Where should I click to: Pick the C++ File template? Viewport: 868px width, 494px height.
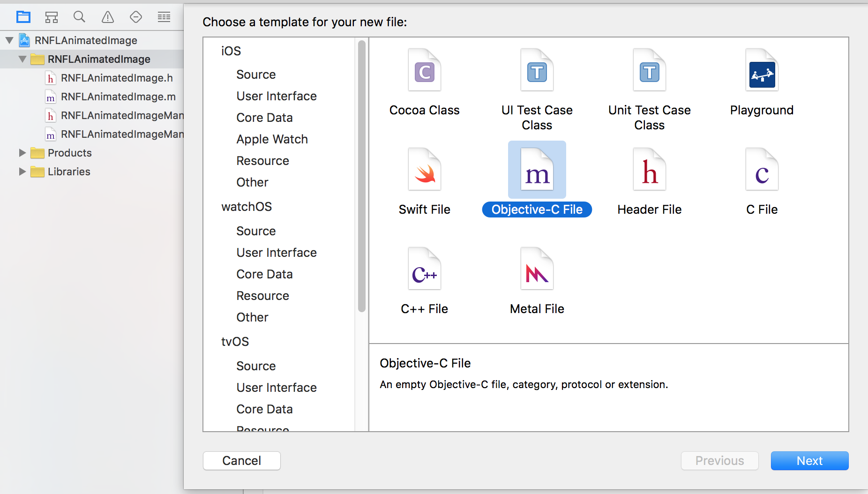[424, 269]
